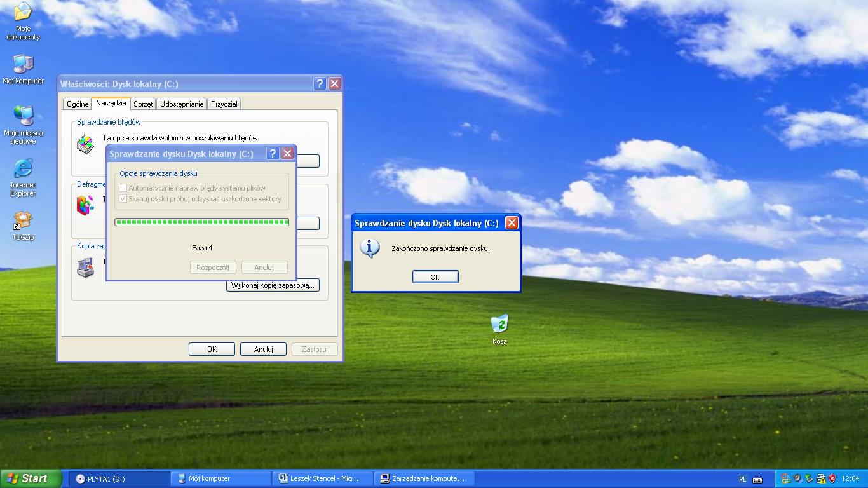
Task: Click OK in the Właściwości window
Action: pyautogui.click(x=212, y=349)
